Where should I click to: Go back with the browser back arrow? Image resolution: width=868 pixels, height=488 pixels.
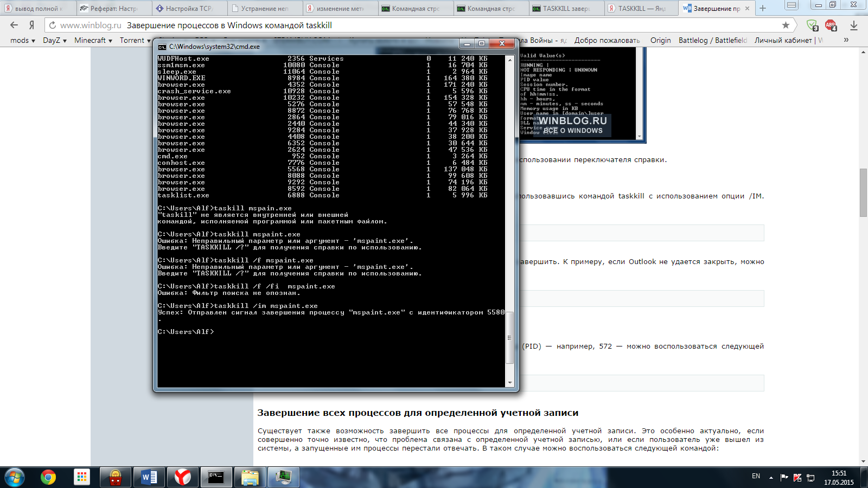pos(14,25)
